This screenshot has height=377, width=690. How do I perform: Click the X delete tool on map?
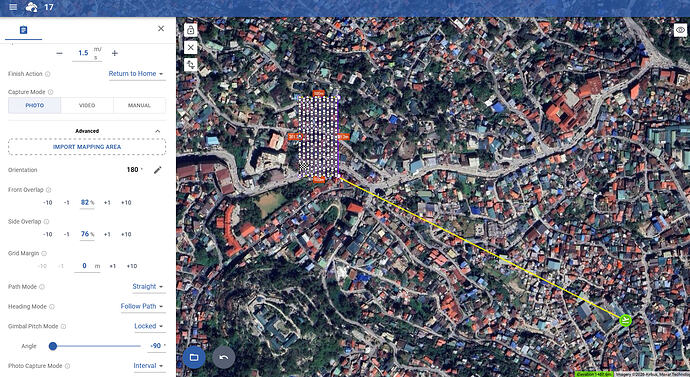(191, 48)
